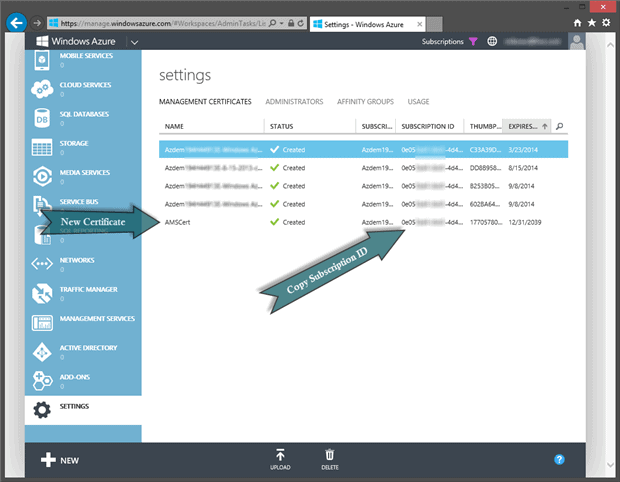The width and height of the screenshot is (620, 482).
Task: Sort by the Name column header
Action: (211, 127)
